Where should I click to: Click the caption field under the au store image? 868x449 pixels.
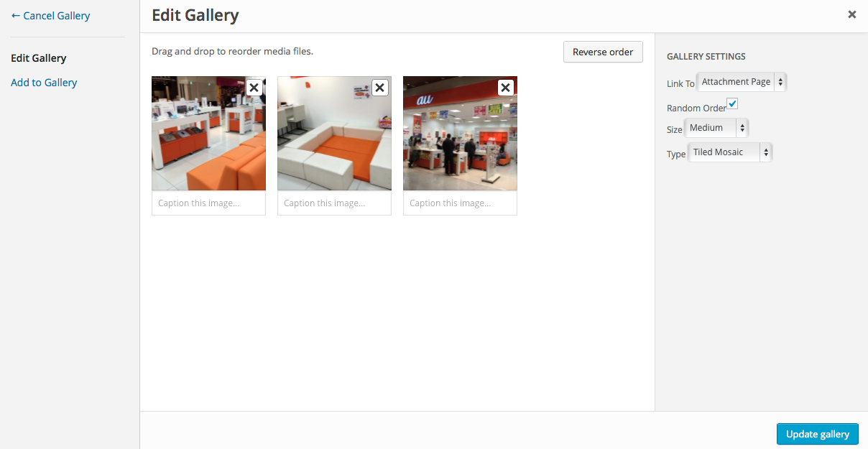tap(460, 203)
